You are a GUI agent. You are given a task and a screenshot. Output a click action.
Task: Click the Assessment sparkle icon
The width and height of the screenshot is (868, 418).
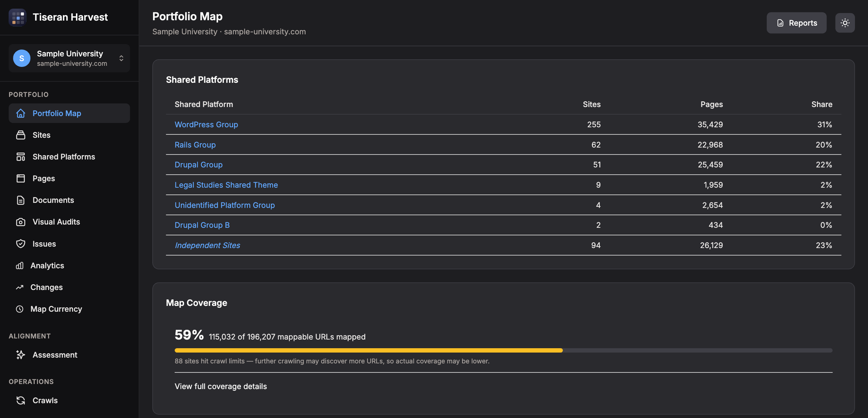coord(21,355)
